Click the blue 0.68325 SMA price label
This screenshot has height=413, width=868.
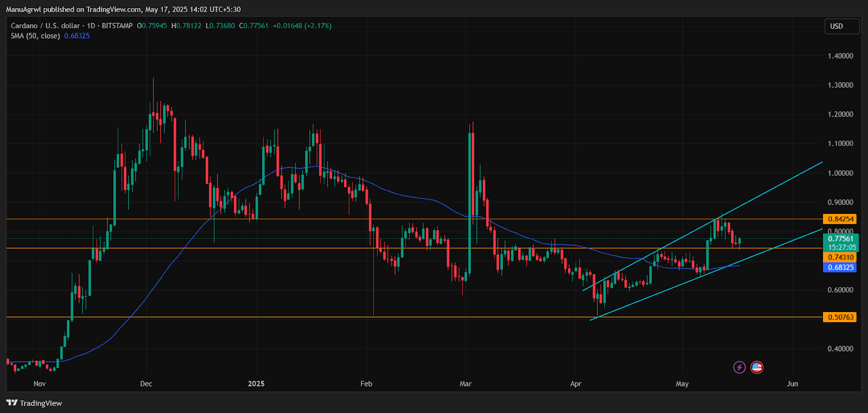[840, 268]
